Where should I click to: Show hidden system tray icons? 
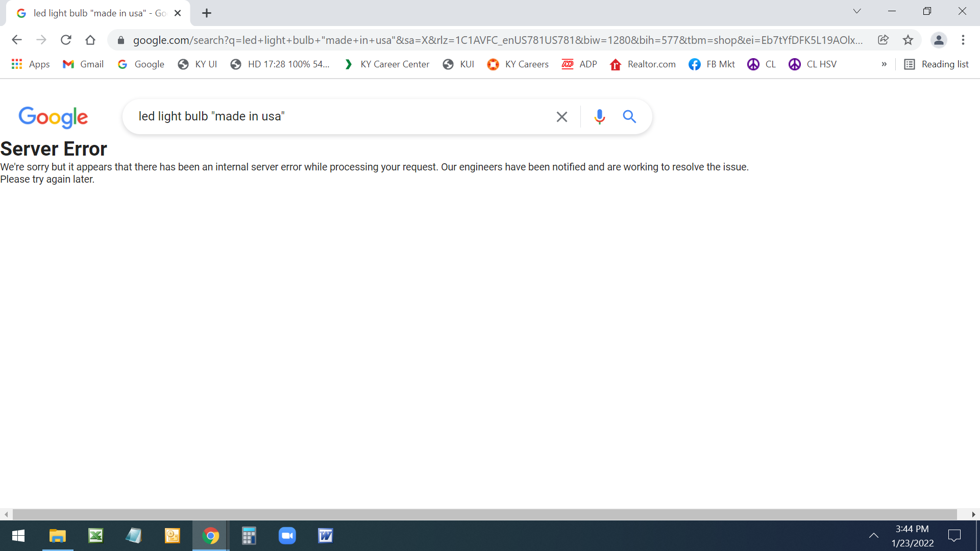(873, 535)
